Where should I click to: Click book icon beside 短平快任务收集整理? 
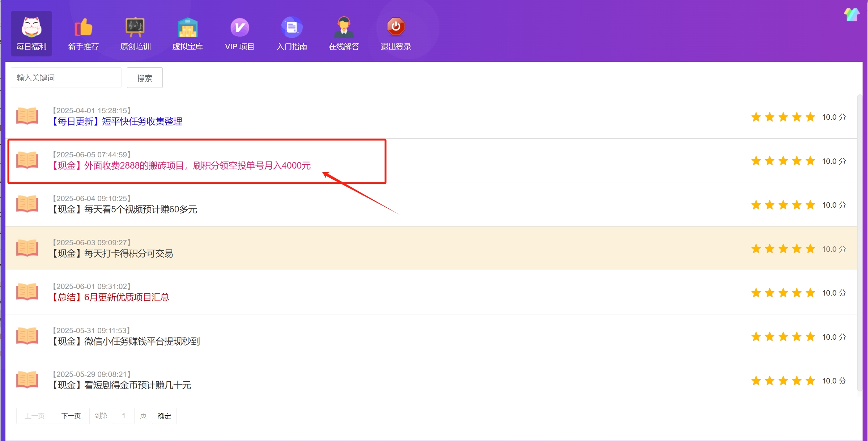click(x=27, y=116)
